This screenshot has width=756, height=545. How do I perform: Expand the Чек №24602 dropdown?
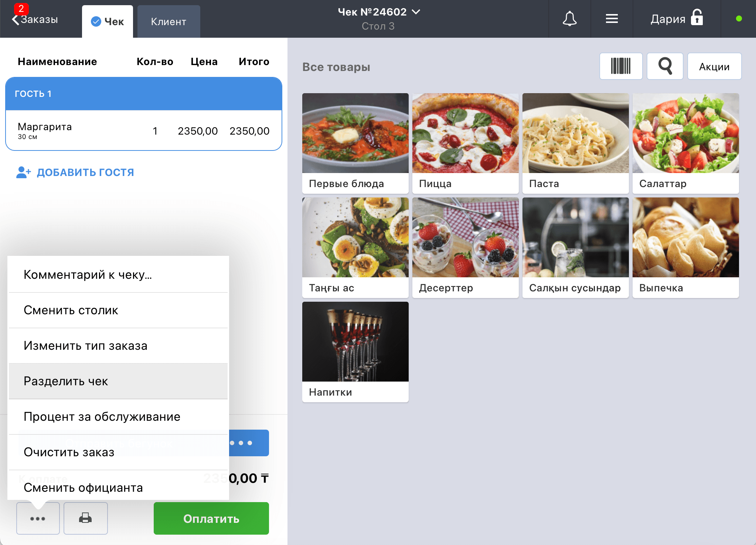click(x=379, y=12)
